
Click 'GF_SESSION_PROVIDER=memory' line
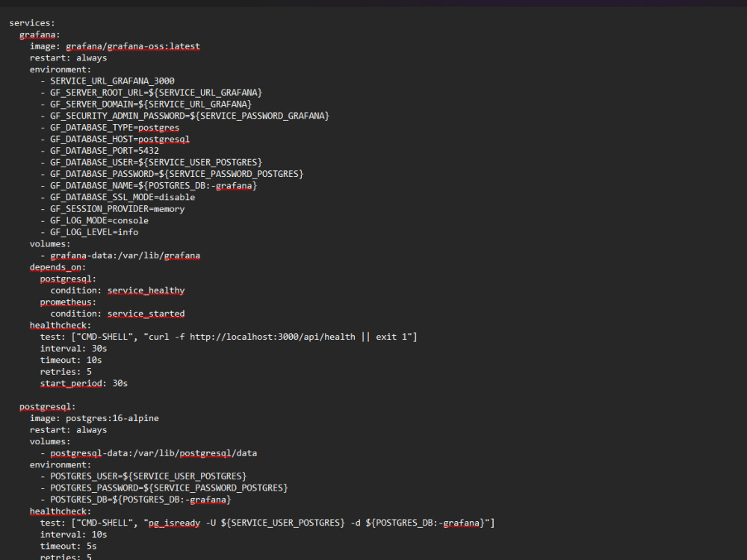coord(118,209)
